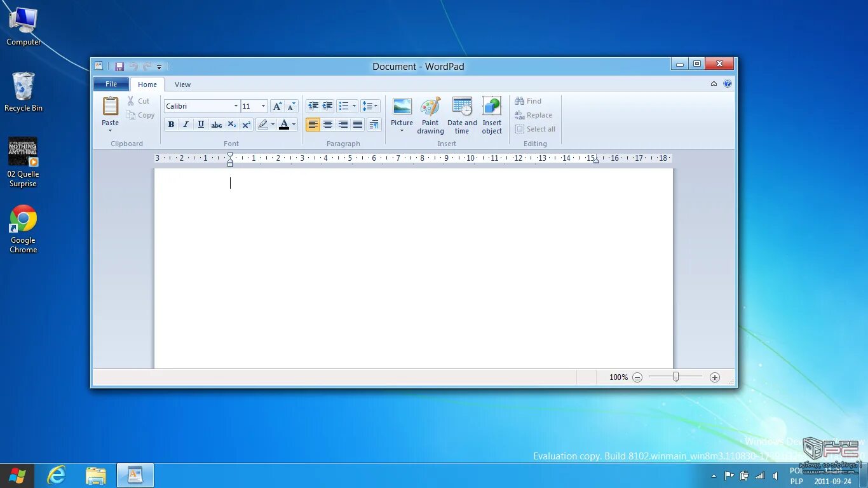The image size is (868, 488).
Task: Collapse the ribbon with the chevron
Action: coord(714,84)
